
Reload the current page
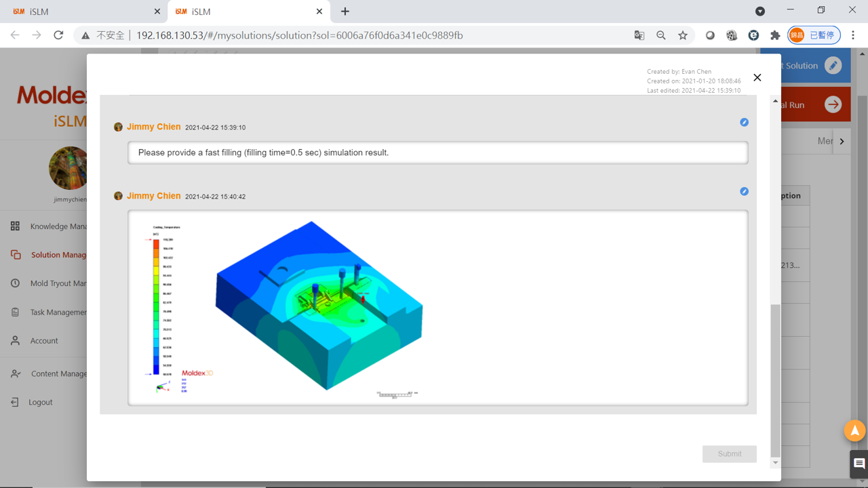pyautogui.click(x=58, y=35)
